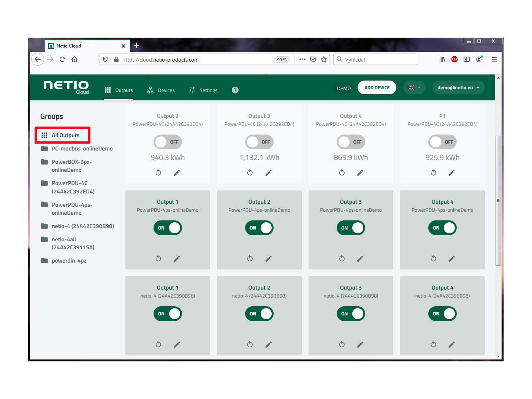Click the 940.3 kWh reading

point(168,157)
